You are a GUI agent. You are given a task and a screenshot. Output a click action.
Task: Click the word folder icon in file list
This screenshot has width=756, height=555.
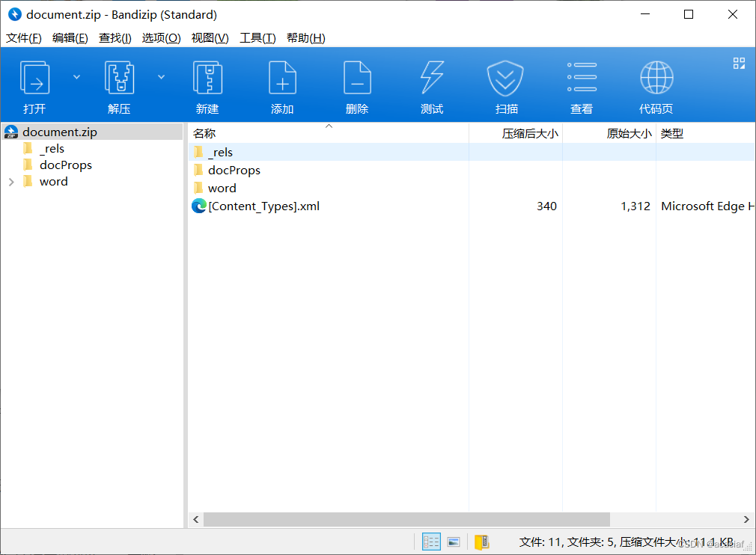[198, 188]
